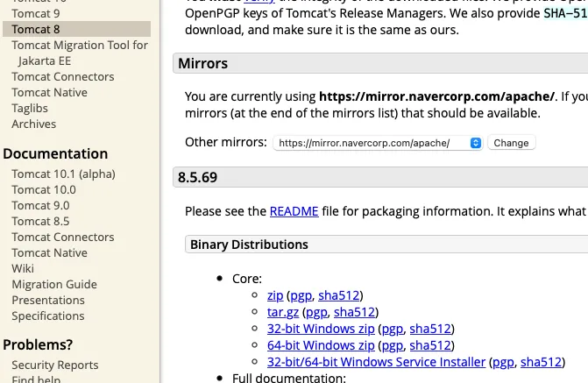Open pgp signature for Core zip
Image resolution: width=588 pixels, height=383 pixels.
[x=301, y=295]
